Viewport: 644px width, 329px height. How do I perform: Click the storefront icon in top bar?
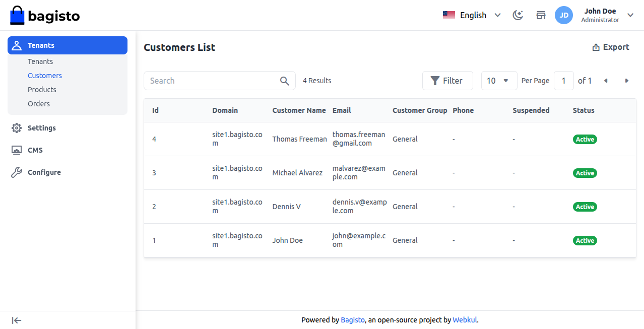pos(541,15)
